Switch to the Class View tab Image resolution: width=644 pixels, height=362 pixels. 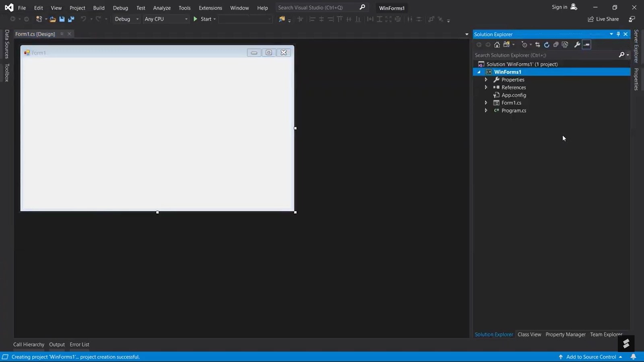(529, 334)
